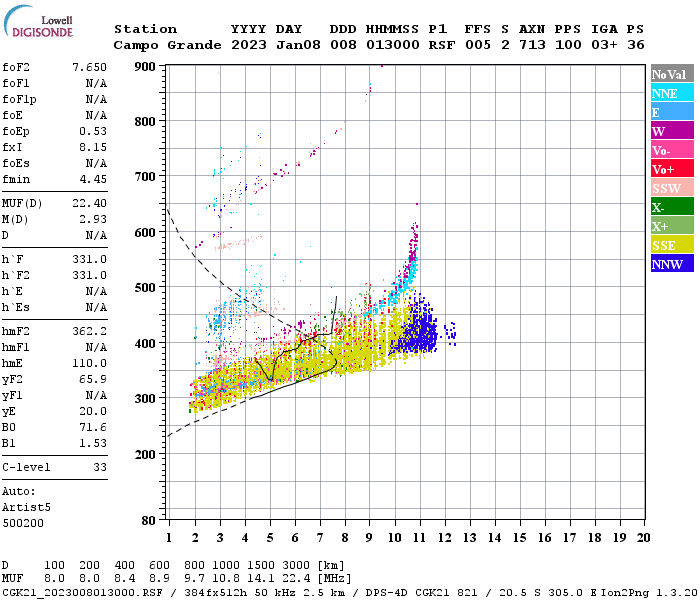
Task: Click the hmE value 110.0
Action: click(x=89, y=363)
